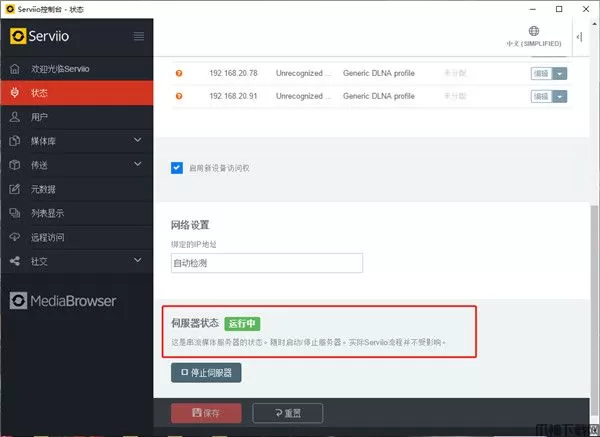600x437 pixels.
Task: Click the box icon for 传送
Action: point(15,165)
